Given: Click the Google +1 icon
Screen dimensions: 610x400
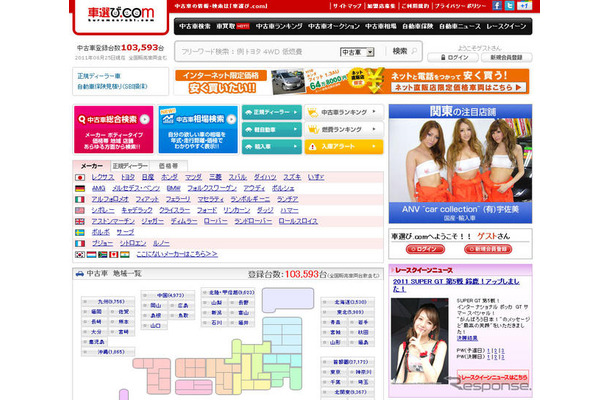Looking at the screenshot, I should (524, 5).
